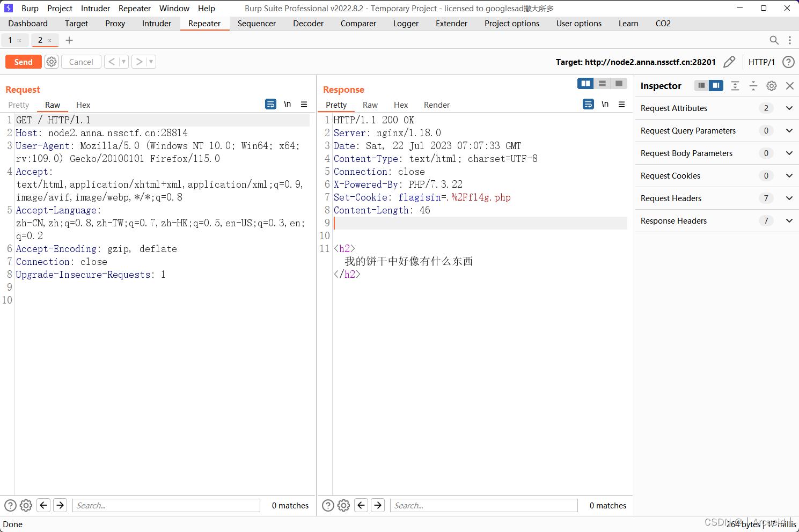
Task: Click the Cancel button
Action: pos(81,62)
